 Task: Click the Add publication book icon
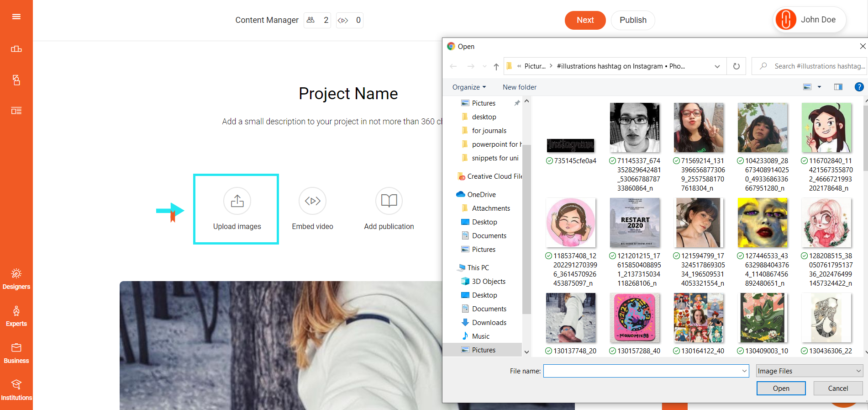coord(389,201)
